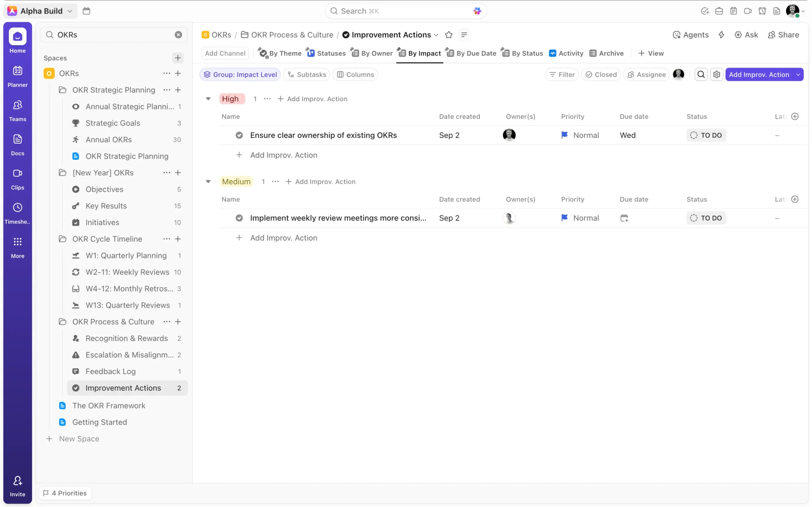Open Clips in the left navigation

(17, 179)
